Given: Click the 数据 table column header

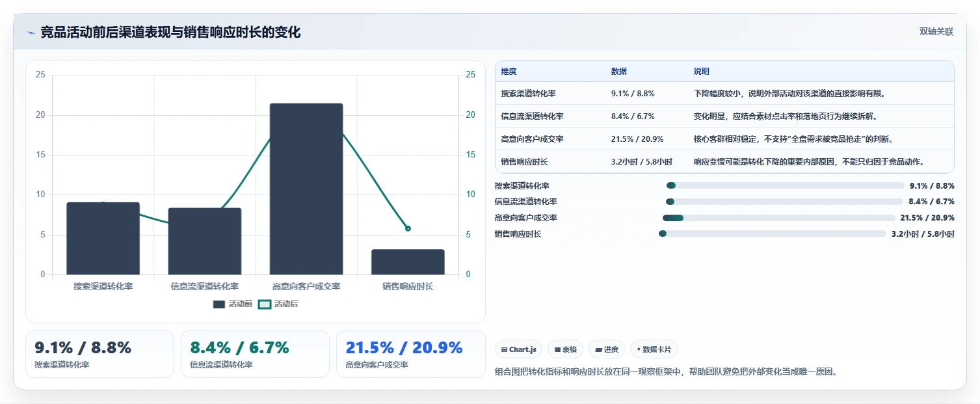Looking at the screenshot, I should [x=619, y=72].
